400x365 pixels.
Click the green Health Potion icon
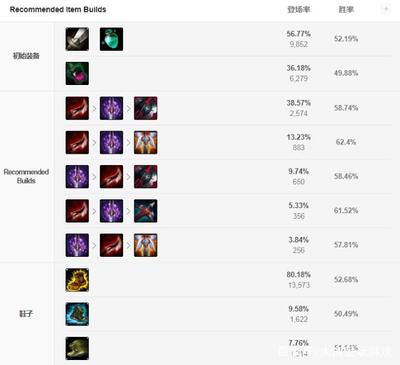pyautogui.click(x=111, y=39)
